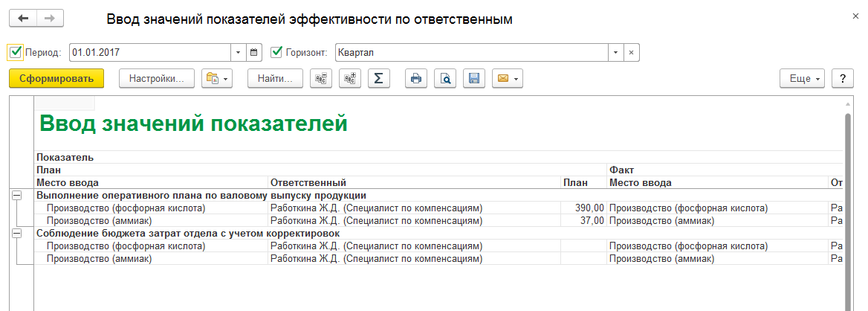Screen dimensions: 868x311
Task: Click the Сформировать button
Action: (56, 78)
